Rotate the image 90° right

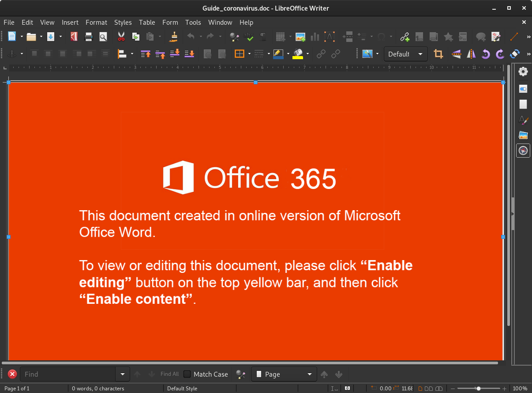[500, 54]
